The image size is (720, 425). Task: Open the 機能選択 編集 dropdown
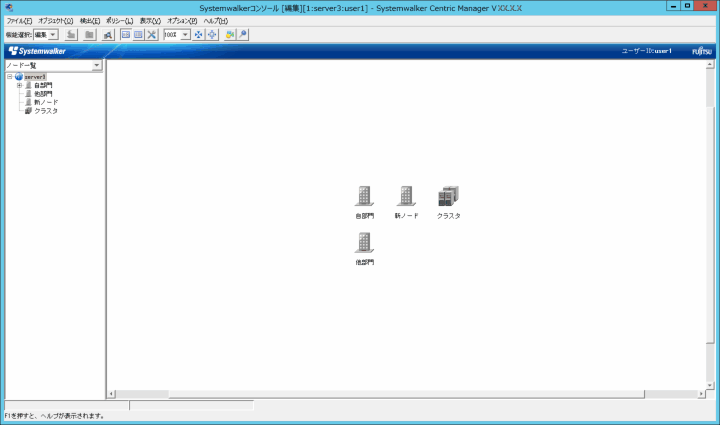53,34
